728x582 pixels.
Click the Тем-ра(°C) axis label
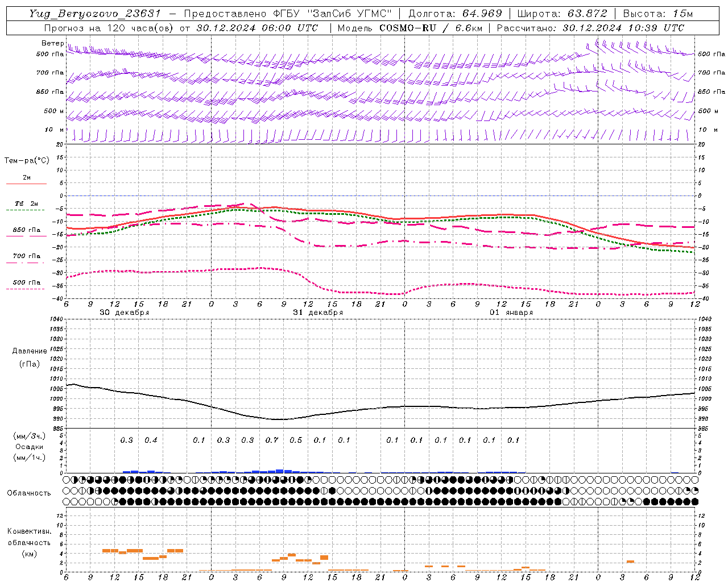pyautogui.click(x=27, y=161)
